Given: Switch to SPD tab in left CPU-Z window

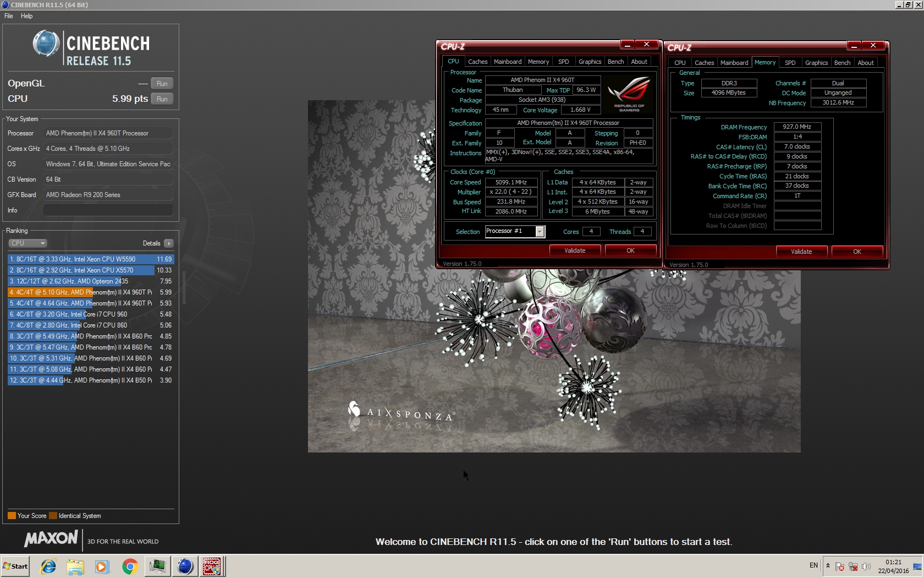Looking at the screenshot, I should [563, 62].
